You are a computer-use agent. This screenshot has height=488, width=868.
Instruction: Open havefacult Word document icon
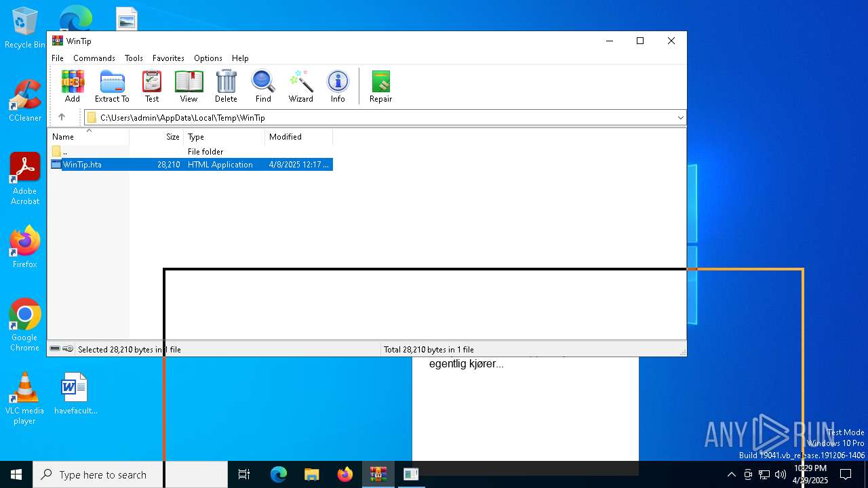point(75,394)
